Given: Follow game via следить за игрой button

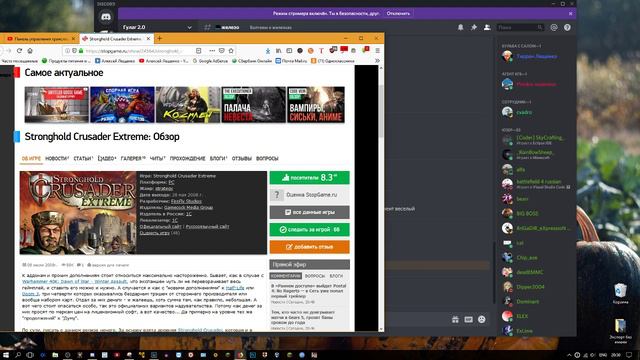Looking at the screenshot, I should 309,229.
